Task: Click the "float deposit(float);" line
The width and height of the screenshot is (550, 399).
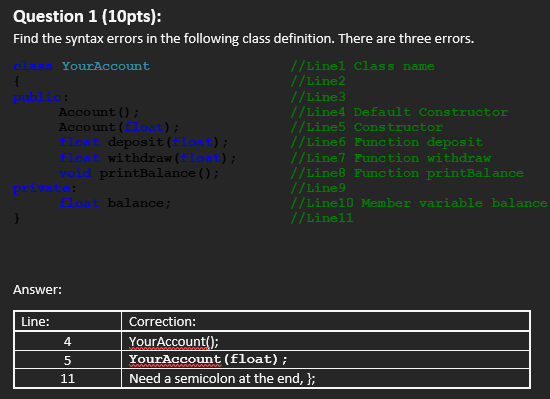Action: [143, 142]
